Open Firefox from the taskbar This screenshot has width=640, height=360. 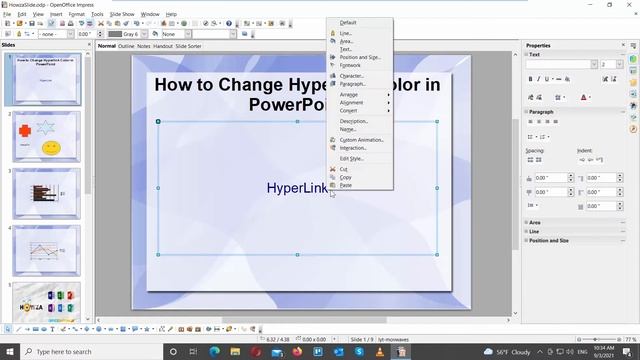point(297,351)
